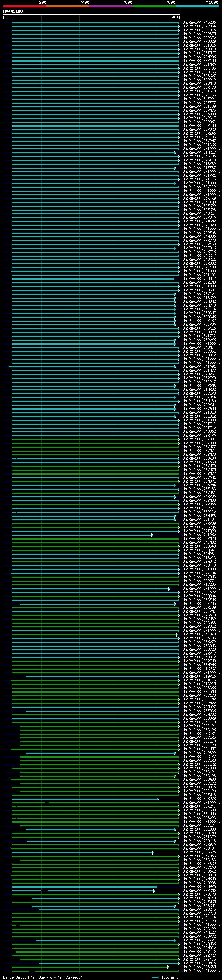
Task: Select hit label UniRef100_A2I3X6
Action: point(199,145)
